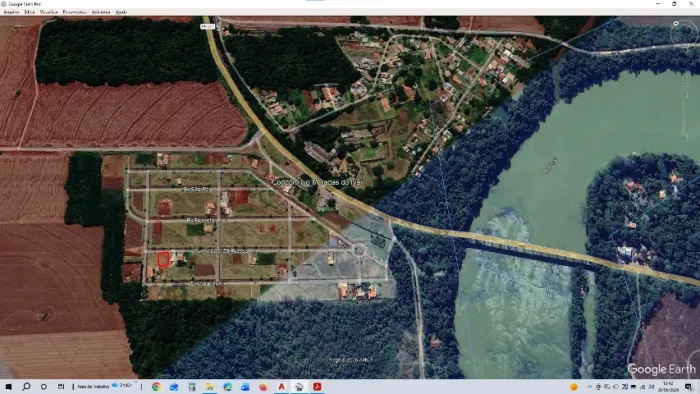
Task: Launch Microsoft Edge from taskbar
Action: coord(228,386)
